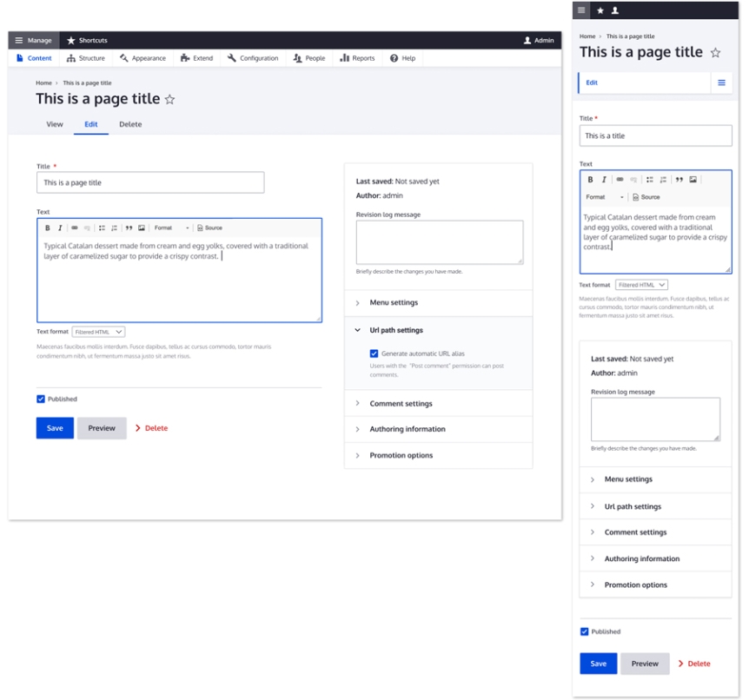
Task: Uncheck Published checkbox in desktop layout
Action: [41, 400]
